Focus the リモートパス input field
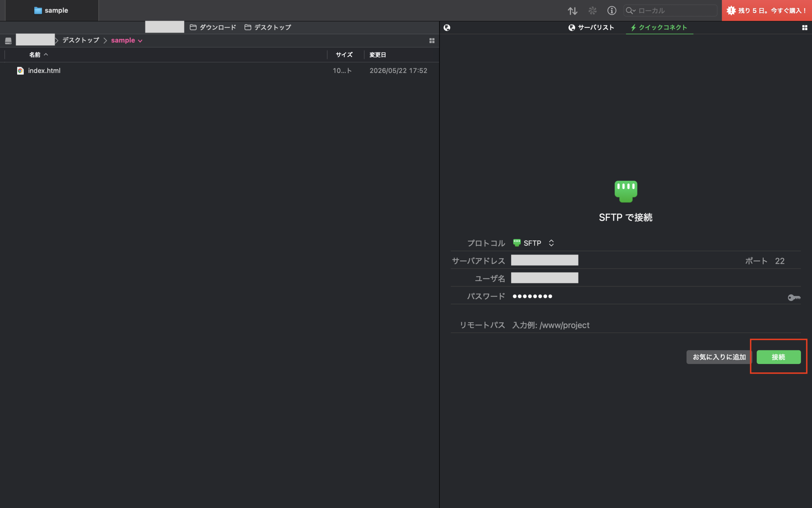The width and height of the screenshot is (812, 508). click(x=655, y=325)
